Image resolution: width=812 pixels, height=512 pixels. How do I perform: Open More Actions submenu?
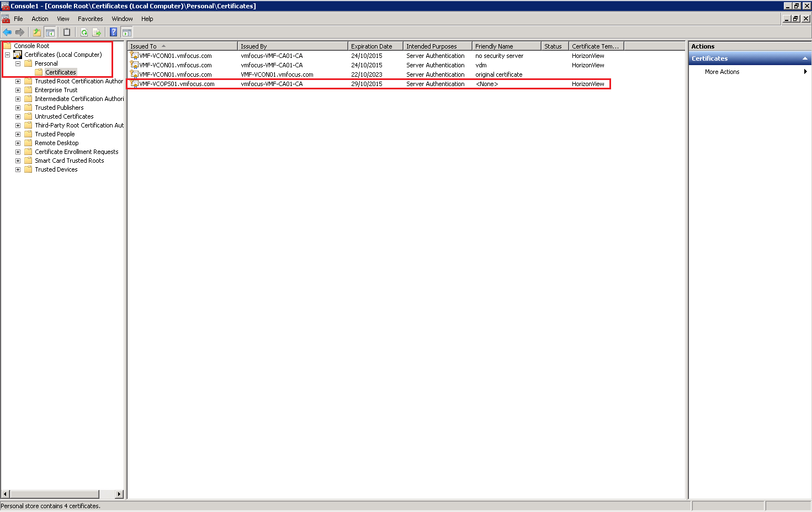pos(721,72)
